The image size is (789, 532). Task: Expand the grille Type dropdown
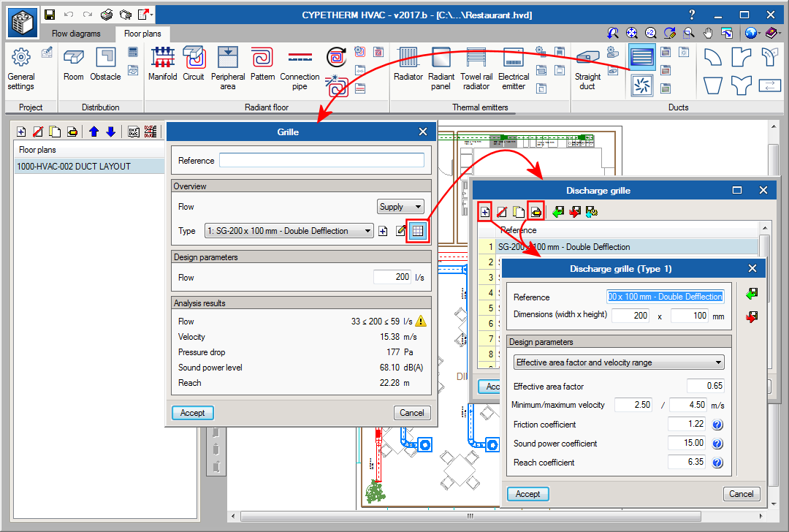tap(289, 231)
